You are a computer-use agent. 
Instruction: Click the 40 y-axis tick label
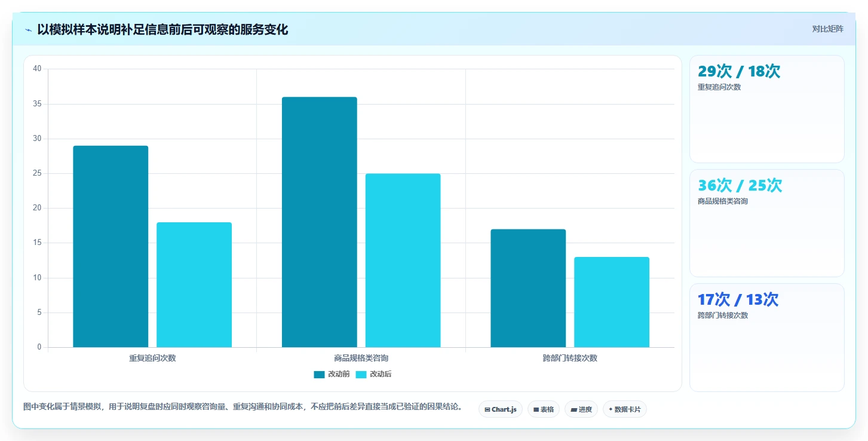(37, 69)
